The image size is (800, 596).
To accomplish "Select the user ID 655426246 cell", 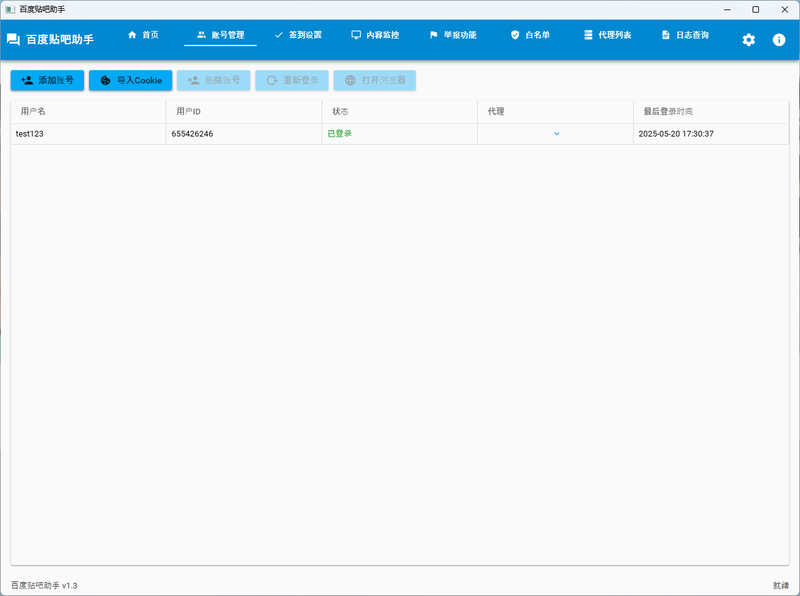I will 244,134.
